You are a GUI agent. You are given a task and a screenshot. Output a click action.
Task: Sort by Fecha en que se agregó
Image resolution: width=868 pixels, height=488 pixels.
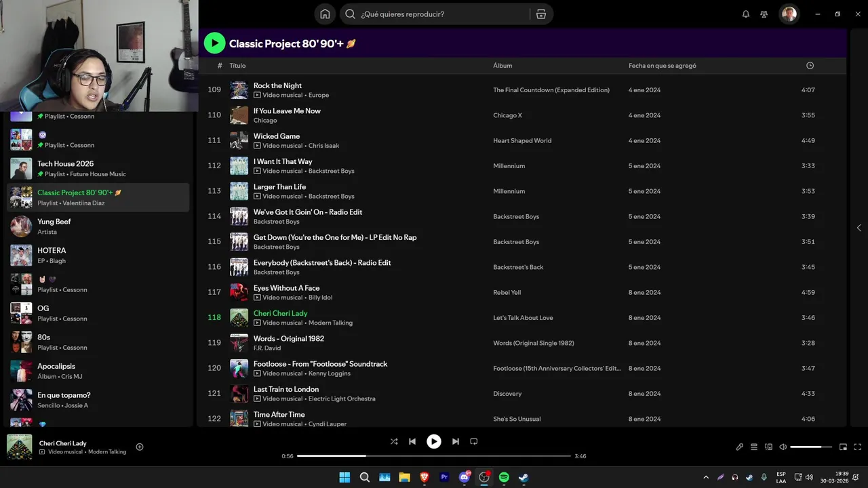663,66
